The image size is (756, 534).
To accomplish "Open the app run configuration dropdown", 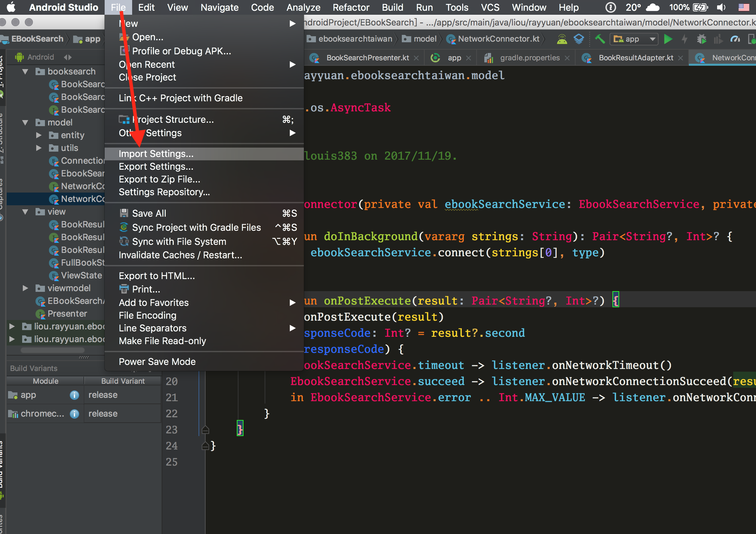I will 634,39.
